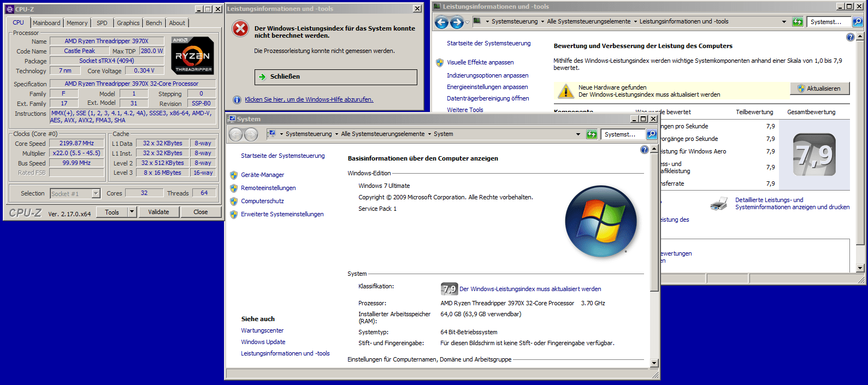The height and width of the screenshot is (385, 868).
Task: Click shield icon next to Geräte-Manager
Action: (234, 175)
